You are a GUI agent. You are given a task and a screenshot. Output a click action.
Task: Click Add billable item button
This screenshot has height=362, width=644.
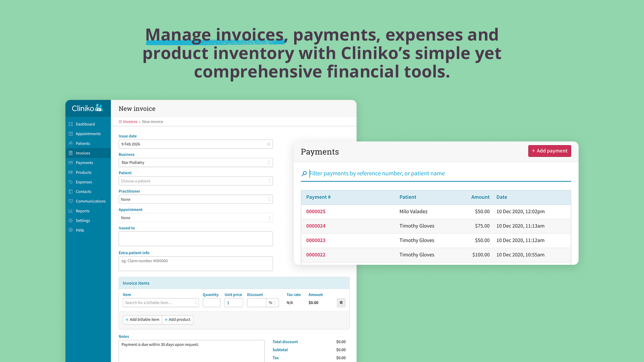click(x=142, y=320)
